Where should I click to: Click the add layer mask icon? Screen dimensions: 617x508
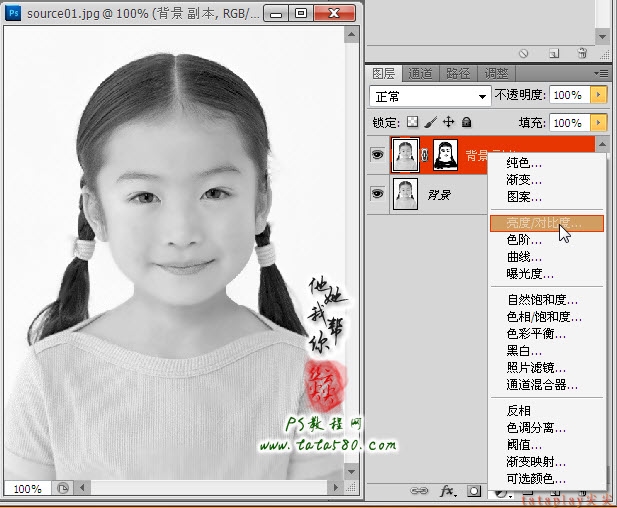[474, 491]
